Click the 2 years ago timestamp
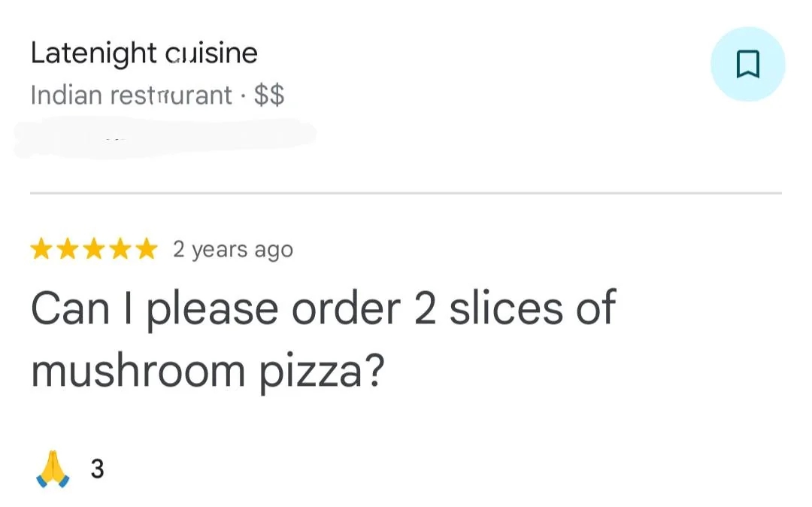Screen dimensions: 812x507 click(233, 249)
